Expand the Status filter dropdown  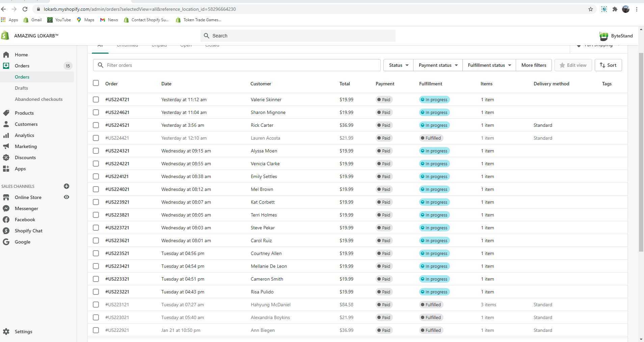click(x=398, y=65)
